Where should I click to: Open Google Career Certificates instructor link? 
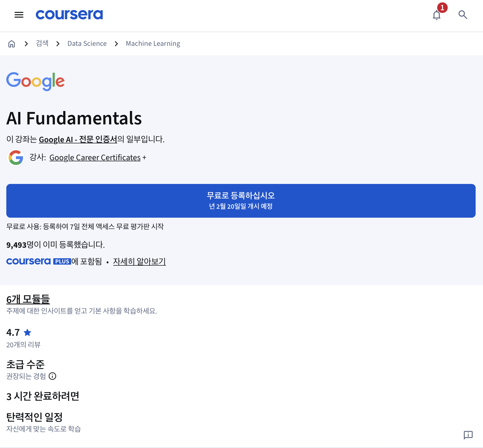95,158
